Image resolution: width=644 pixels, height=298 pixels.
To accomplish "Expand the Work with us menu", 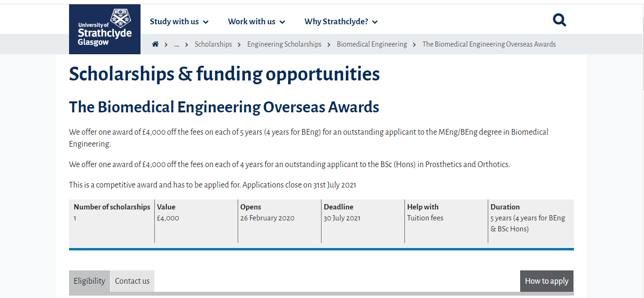I will pyautogui.click(x=256, y=21).
